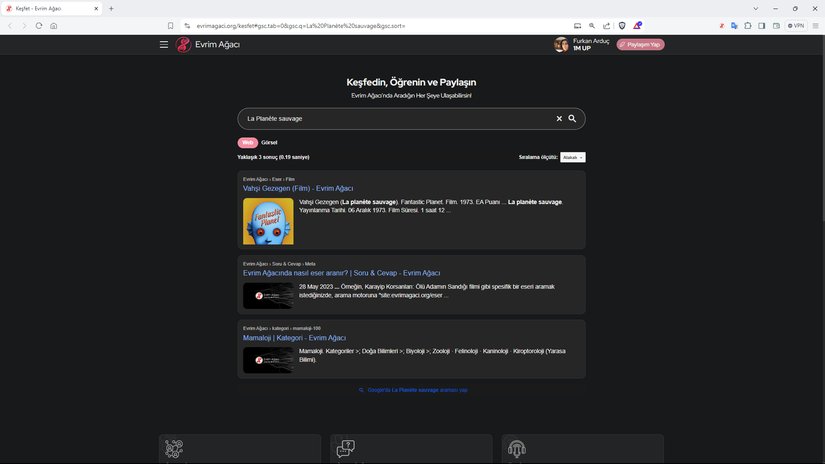Image resolution: width=825 pixels, height=464 pixels.
Task: Clear the search query with the X icon
Action: [x=559, y=118]
